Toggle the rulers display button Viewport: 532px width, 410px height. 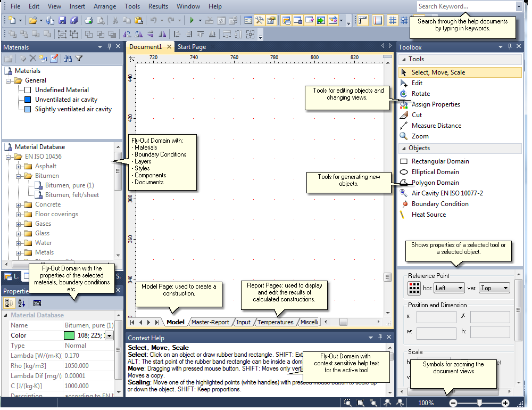pos(364,21)
